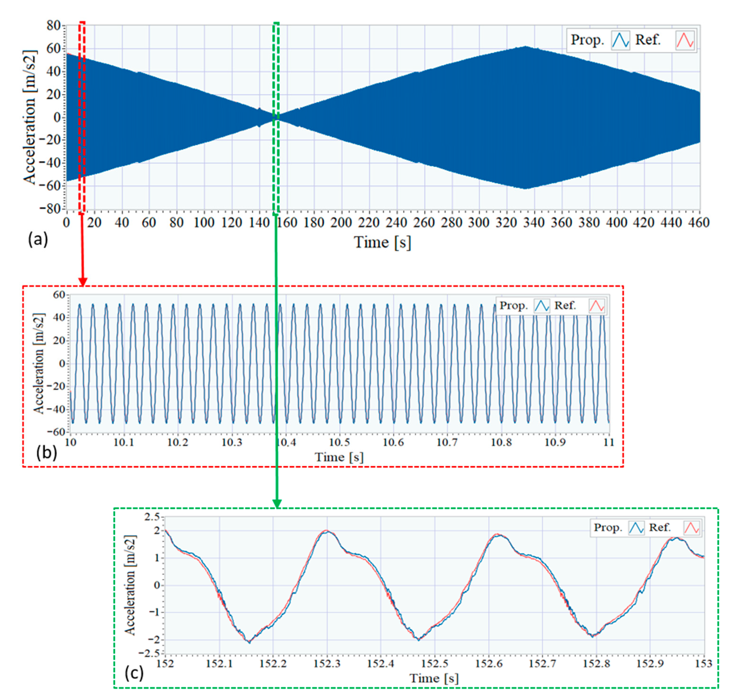This screenshot has height=700, width=738.
Task: Click the red Ref. legend icon in plot (a)
Action: (x=685, y=40)
